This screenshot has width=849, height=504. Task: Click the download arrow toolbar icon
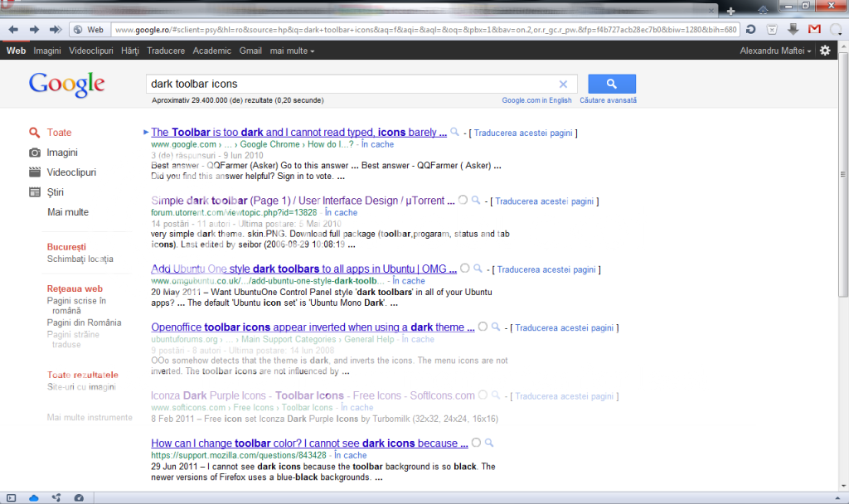[793, 29]
